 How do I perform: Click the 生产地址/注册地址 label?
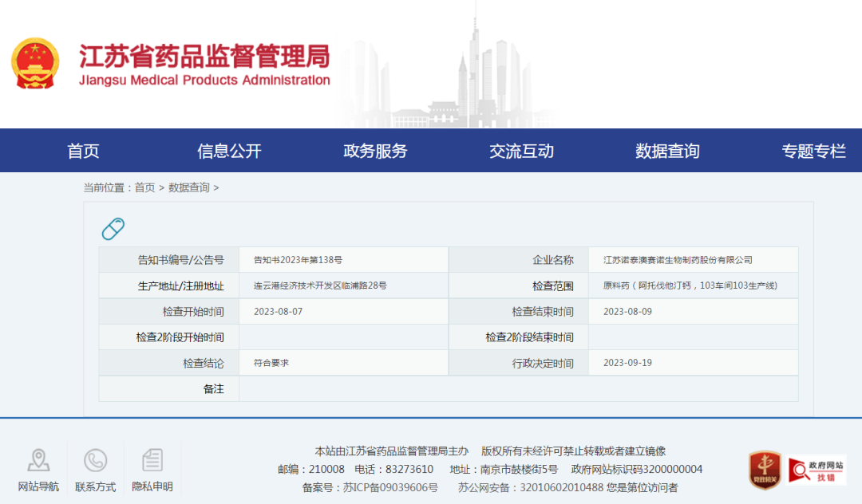point(181,286)
